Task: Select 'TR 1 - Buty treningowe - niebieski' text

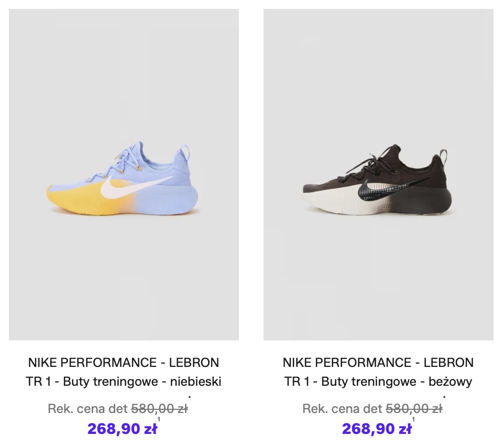Action: (x=124, y=382)
